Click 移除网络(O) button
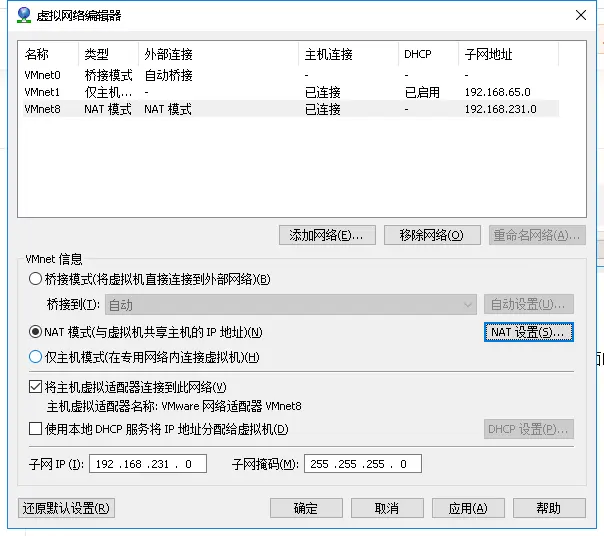This screenshot has width=604, height=536. 432,235
